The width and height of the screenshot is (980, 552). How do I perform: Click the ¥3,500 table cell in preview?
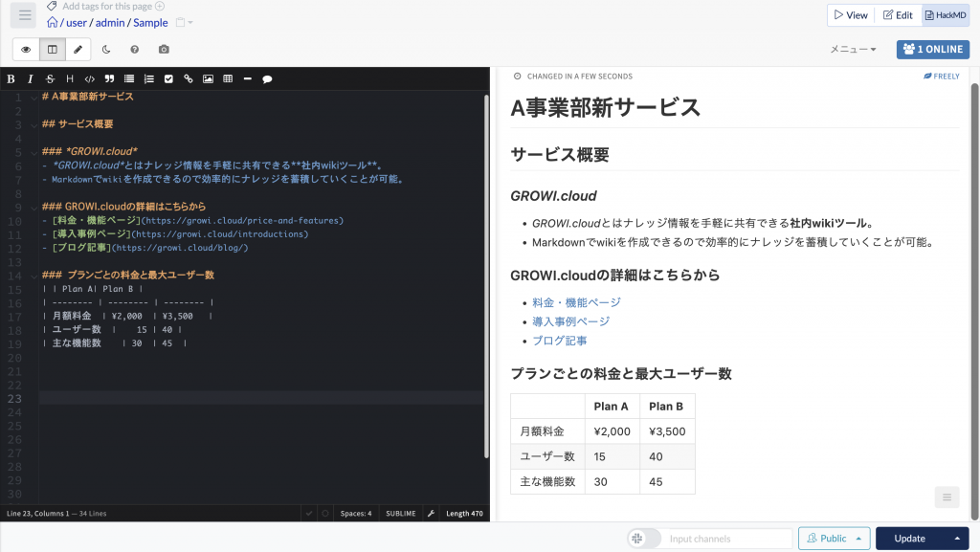[667, 431]
